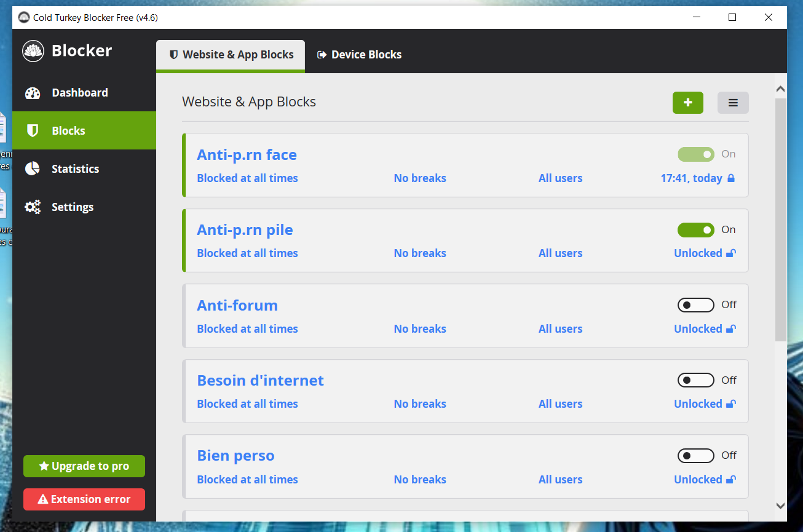Edit 'Blocked at all times' for Bien perso
The image size is (803, 532).
(x=247, y=480)
